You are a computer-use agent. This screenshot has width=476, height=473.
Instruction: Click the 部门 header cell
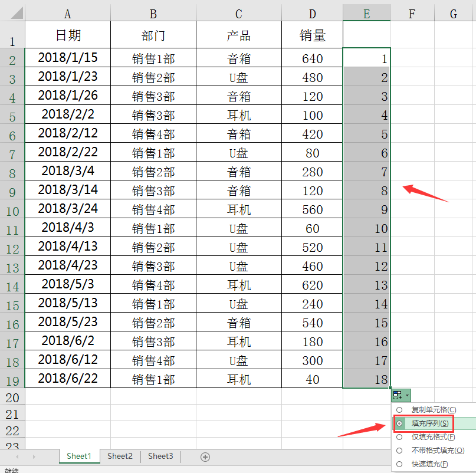pos(153,35)
